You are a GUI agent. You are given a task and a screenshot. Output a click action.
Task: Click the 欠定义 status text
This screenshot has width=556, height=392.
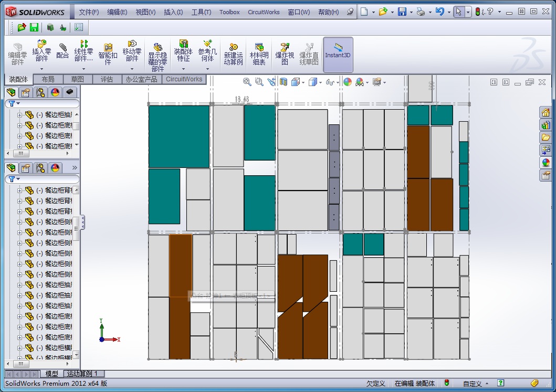tap(375, 384)
